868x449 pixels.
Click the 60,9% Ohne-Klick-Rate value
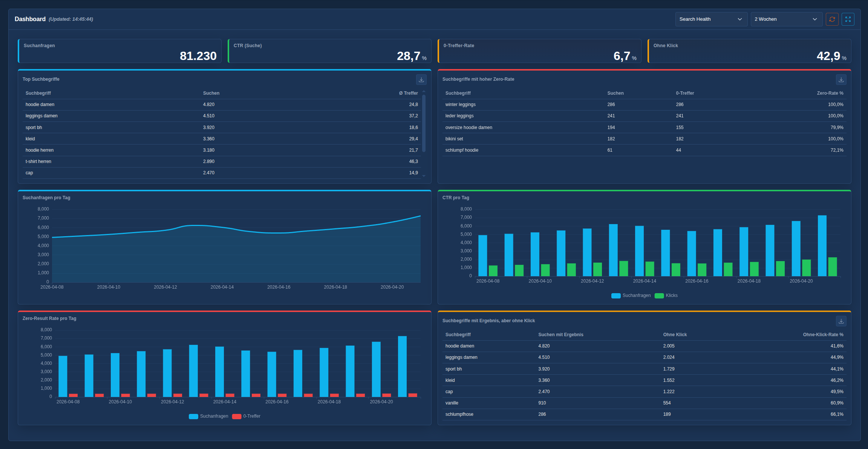(x=837, y=403)
